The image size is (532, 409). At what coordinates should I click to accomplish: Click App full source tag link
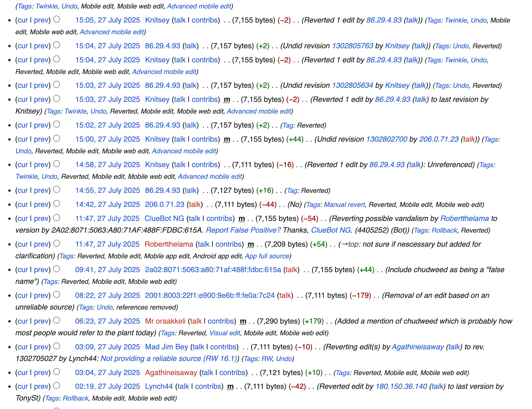267,256
